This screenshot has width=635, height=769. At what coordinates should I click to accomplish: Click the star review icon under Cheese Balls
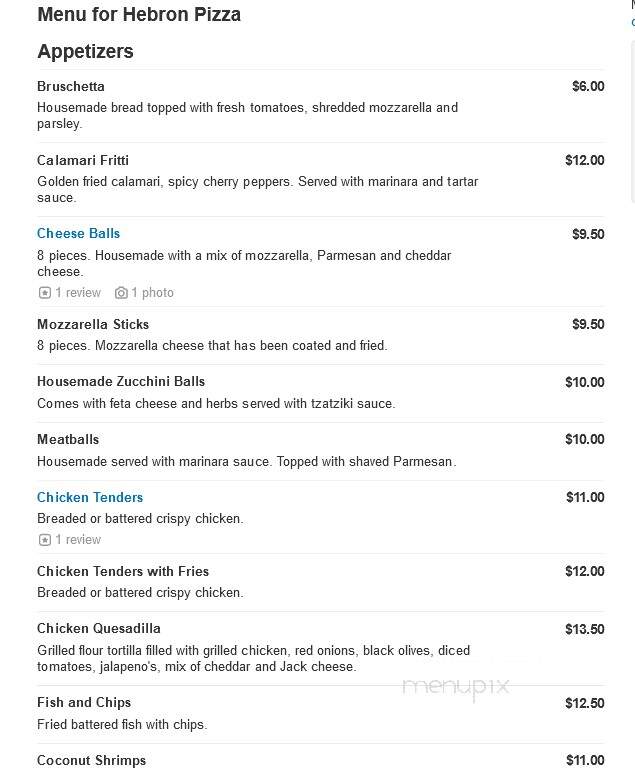pyautogui.click(x=45, y=293)
